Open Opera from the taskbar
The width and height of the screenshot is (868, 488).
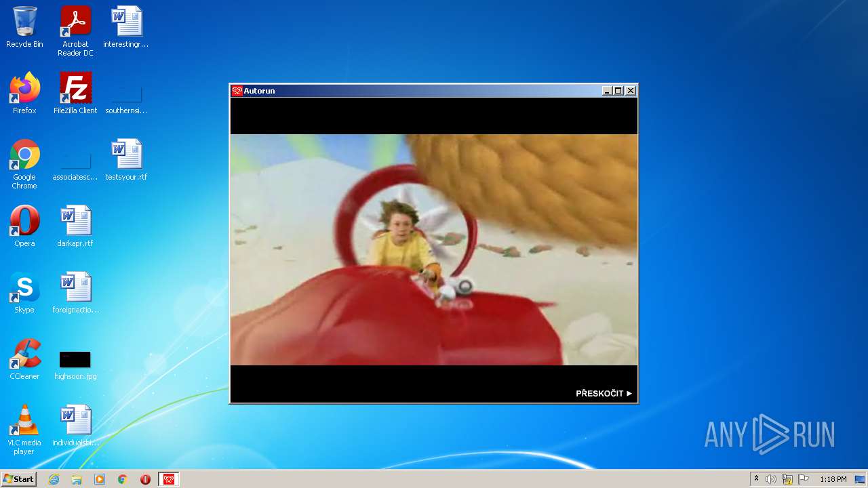pos(145,479)
